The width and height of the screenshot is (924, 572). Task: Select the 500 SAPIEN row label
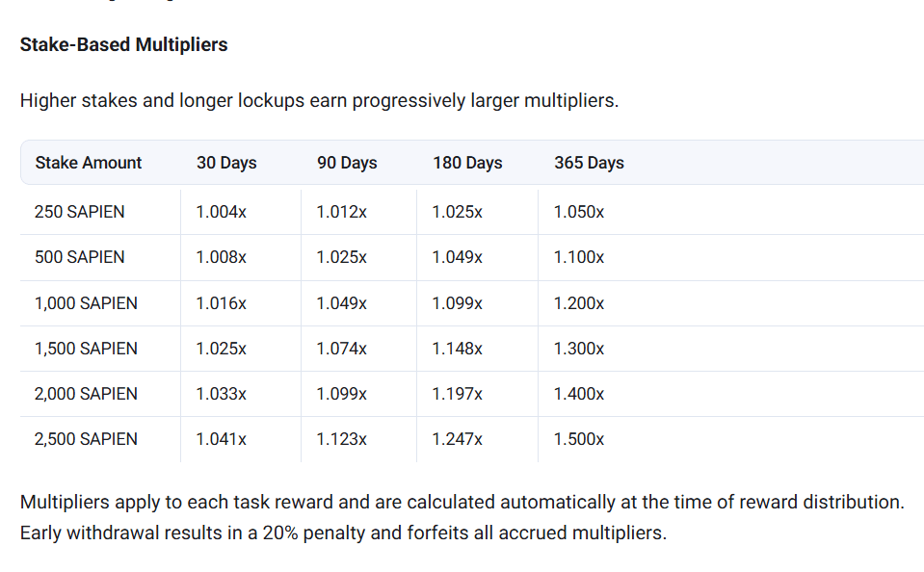coord(79,257)
